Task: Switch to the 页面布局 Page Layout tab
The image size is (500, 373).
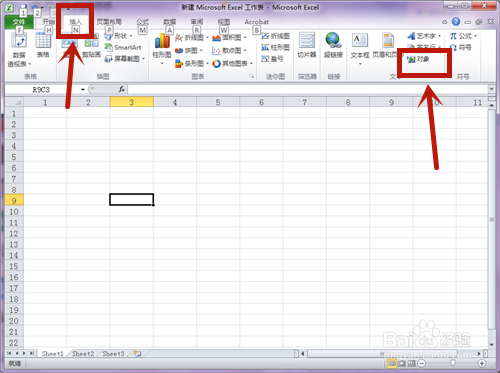Action: 109,22
